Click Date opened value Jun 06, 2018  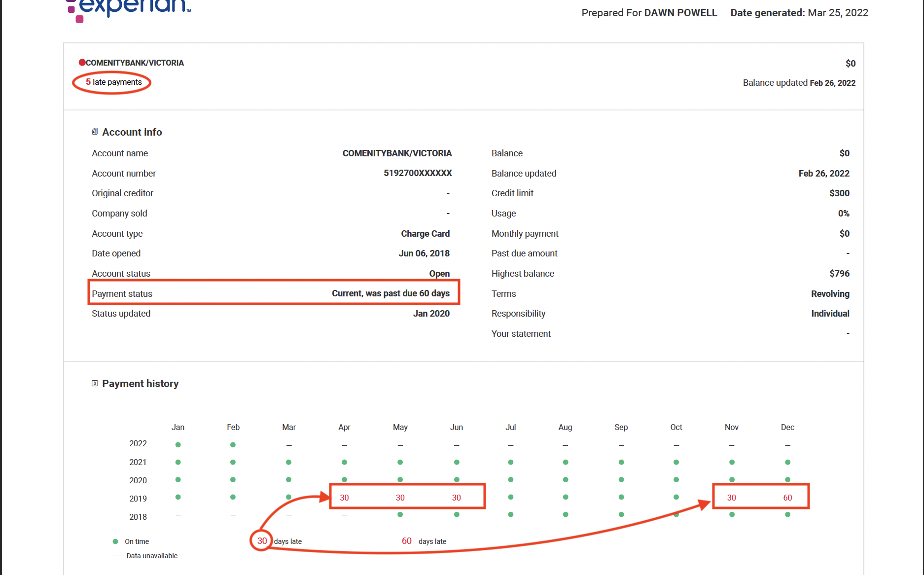click(x=424, y=253)
